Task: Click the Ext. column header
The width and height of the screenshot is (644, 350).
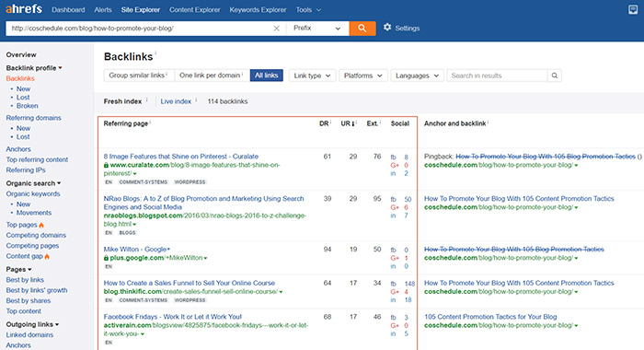Action: coord(373,123)
